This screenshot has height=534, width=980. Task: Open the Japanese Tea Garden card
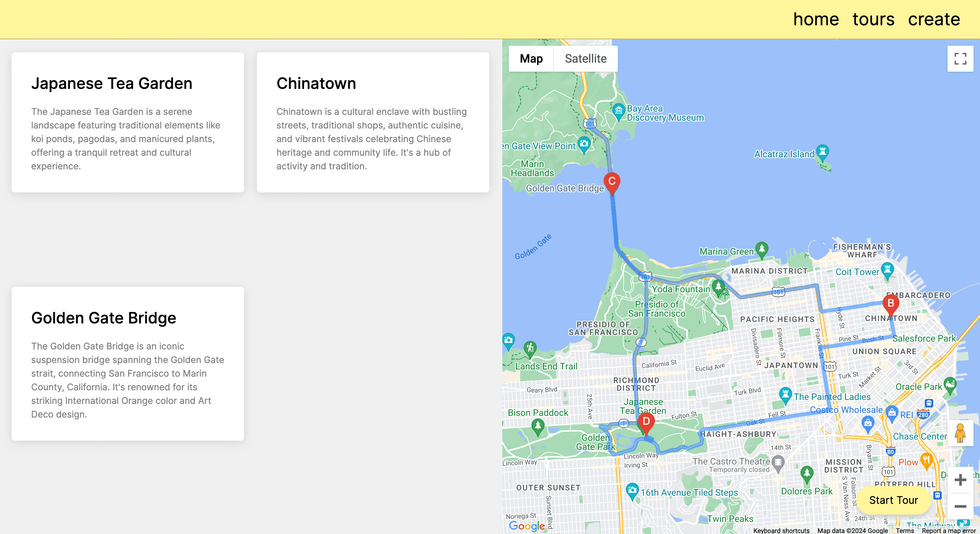(128, 122)
